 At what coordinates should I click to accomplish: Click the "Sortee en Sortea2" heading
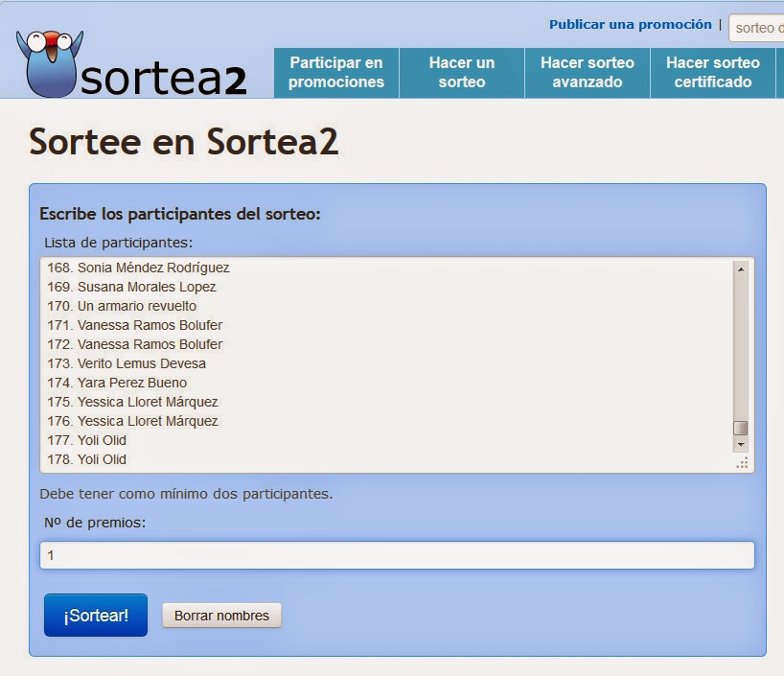[183, 142]
